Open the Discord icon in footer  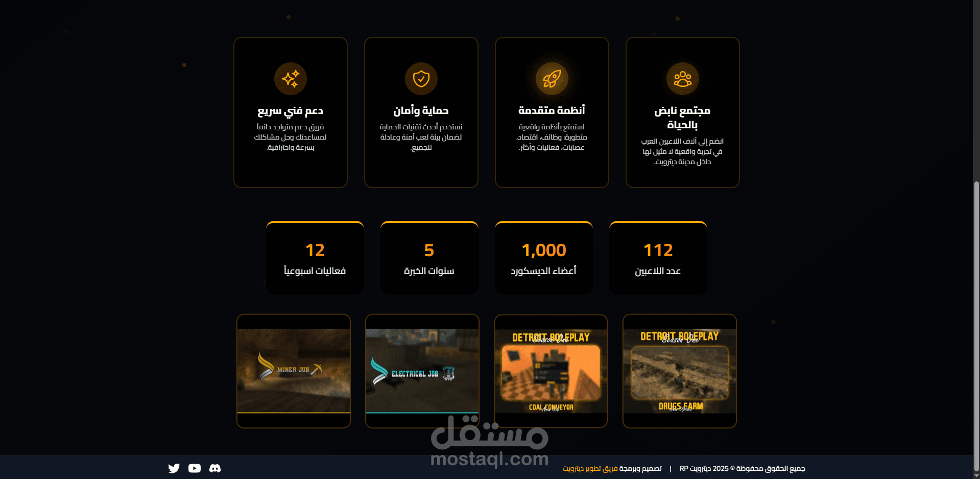coord(215,468)
